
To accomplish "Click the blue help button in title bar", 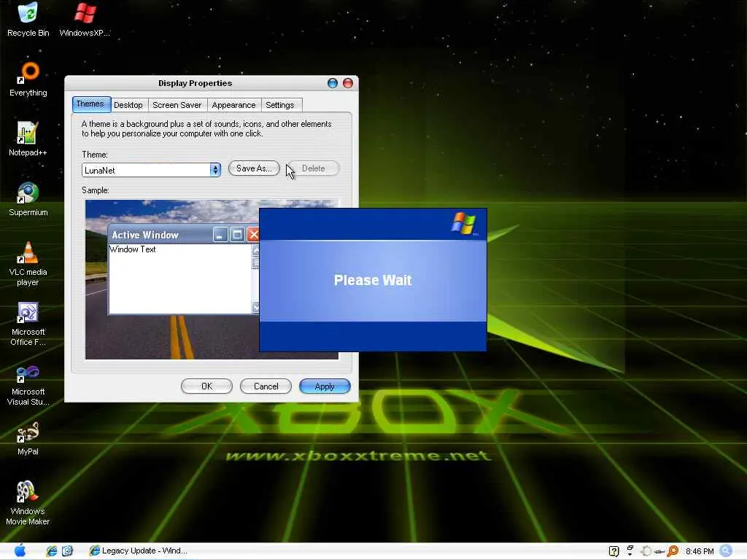I will click(x=333, y=83).
